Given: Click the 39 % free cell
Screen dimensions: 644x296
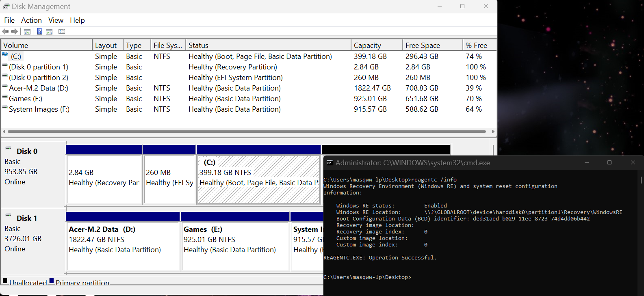Looking at the screenshot, I should (x=474, y=88).
